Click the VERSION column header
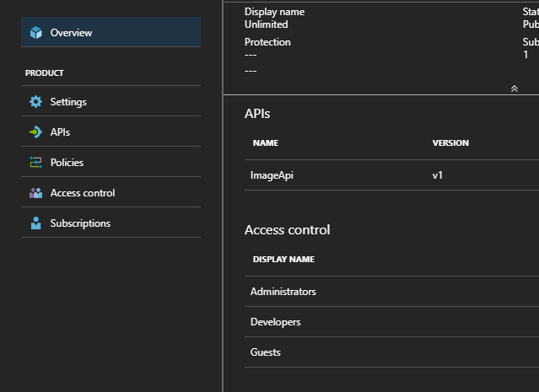 (x=450, y=143)
